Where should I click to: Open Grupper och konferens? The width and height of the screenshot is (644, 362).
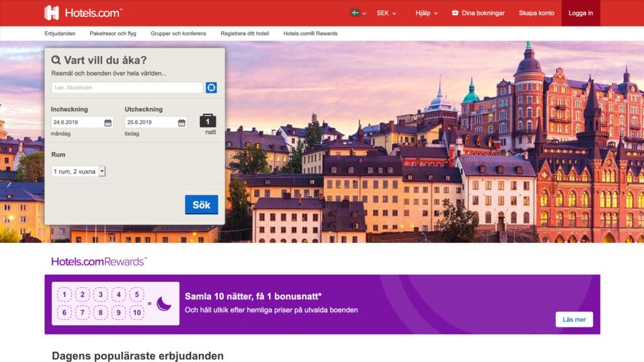pyautogui.click(x=178, y=33)
